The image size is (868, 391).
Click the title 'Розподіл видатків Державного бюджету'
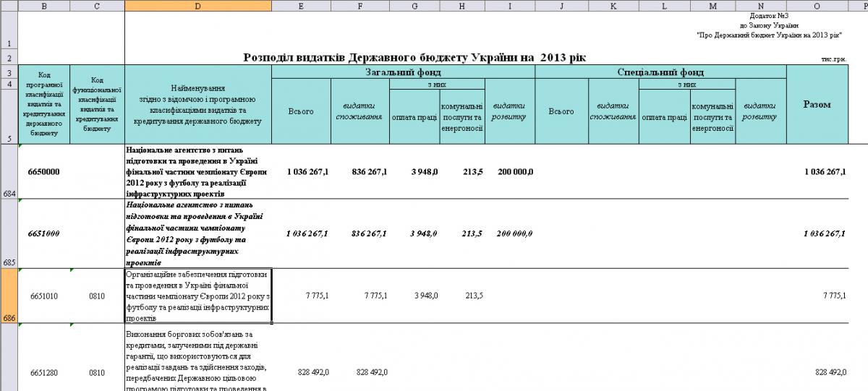click(x=414, y=57)
